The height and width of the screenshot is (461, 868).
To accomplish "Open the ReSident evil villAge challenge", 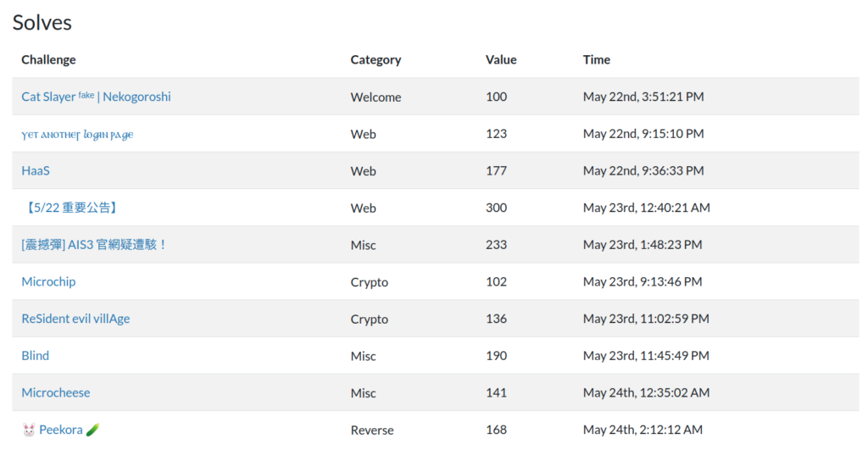I will pos(75,319).
